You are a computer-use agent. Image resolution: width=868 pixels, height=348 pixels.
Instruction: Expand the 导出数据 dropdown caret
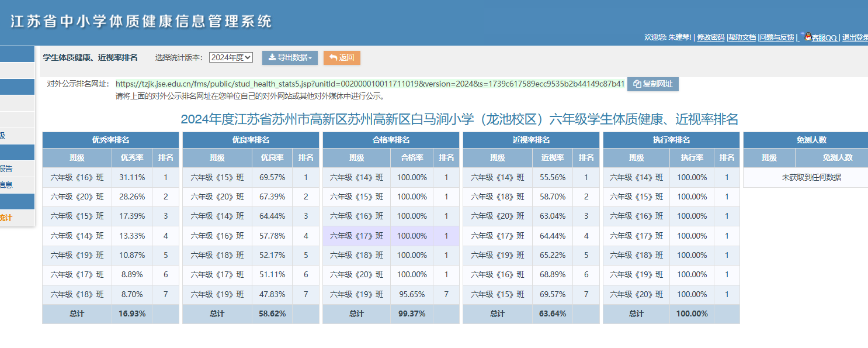pyautogui.click(x=310, y=58)
